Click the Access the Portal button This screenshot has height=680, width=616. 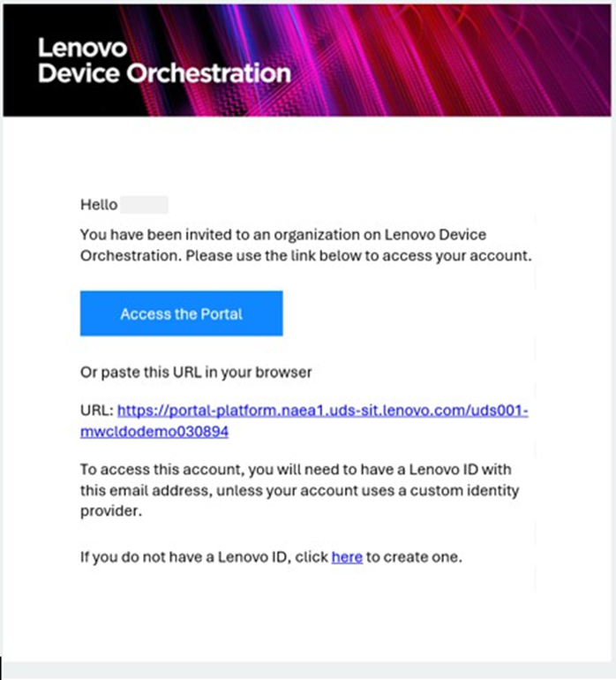point(181,314)
